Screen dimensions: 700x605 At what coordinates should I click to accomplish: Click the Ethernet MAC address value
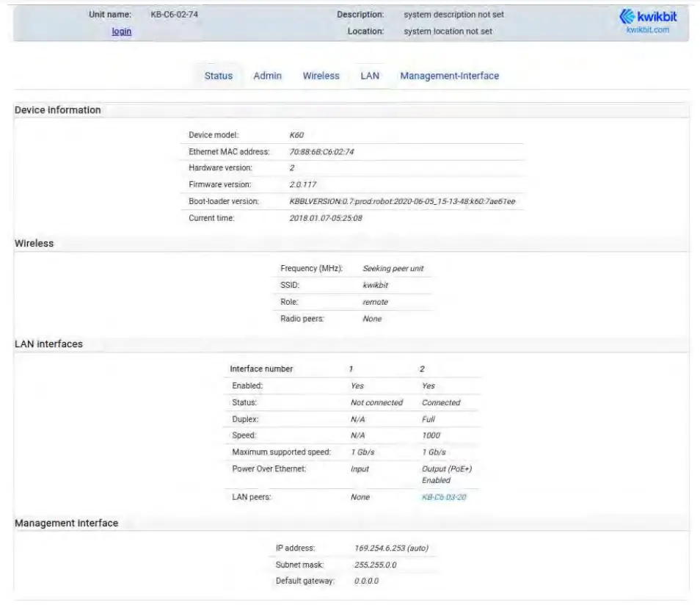322,152
